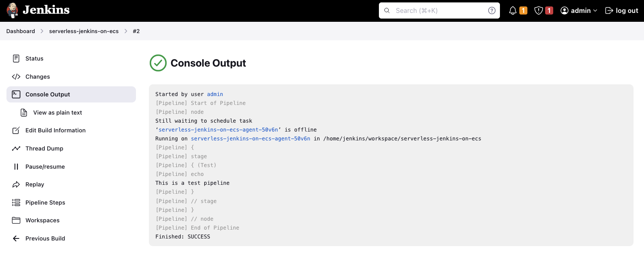
Task: Open Edit Build Information page
Action: click(x=55, y=130)
